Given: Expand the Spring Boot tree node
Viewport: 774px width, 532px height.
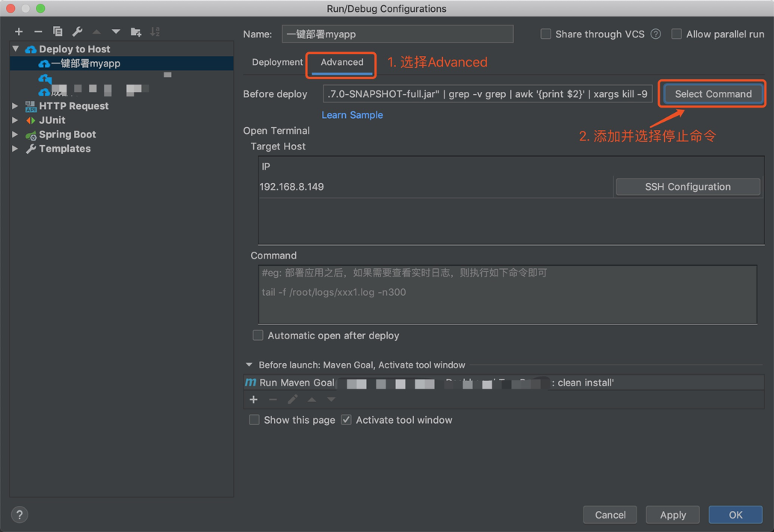Looking at the screenshot, I should (15, 134).
